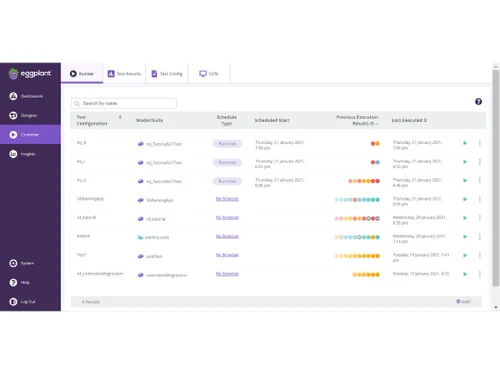Run the xd_tutorial test configuration
Screen dimensions: 500x375
[x=465, y=218]
